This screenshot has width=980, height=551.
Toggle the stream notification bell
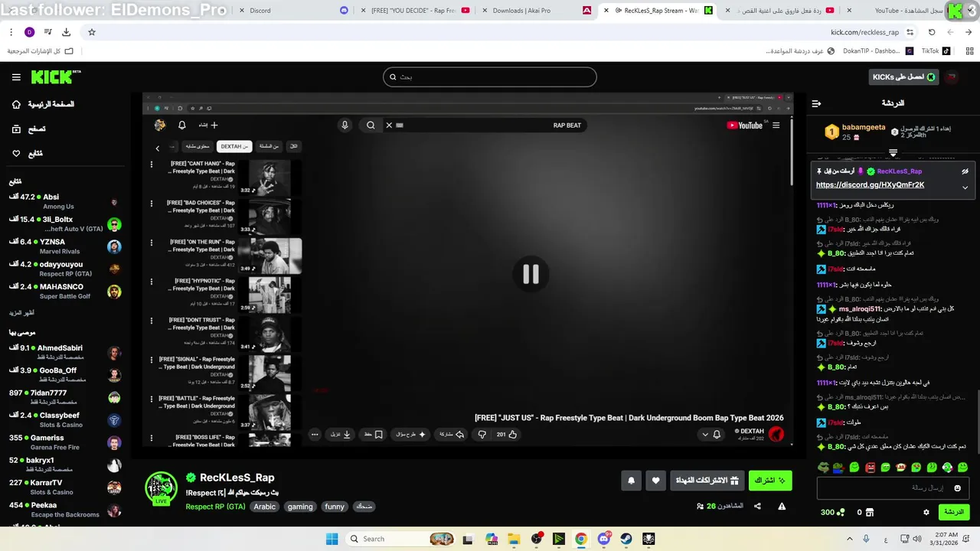click(x=631, y=481)
